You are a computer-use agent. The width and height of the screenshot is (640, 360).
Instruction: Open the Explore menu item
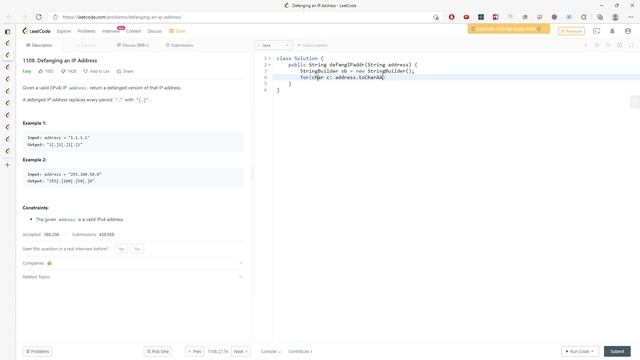(x=64, y=31)
